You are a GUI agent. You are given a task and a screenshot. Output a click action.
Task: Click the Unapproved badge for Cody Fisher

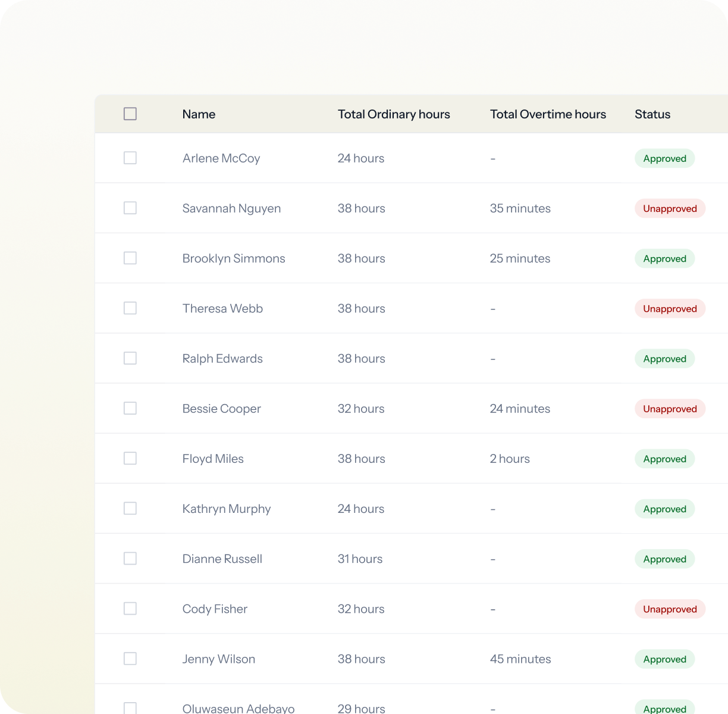670,609
